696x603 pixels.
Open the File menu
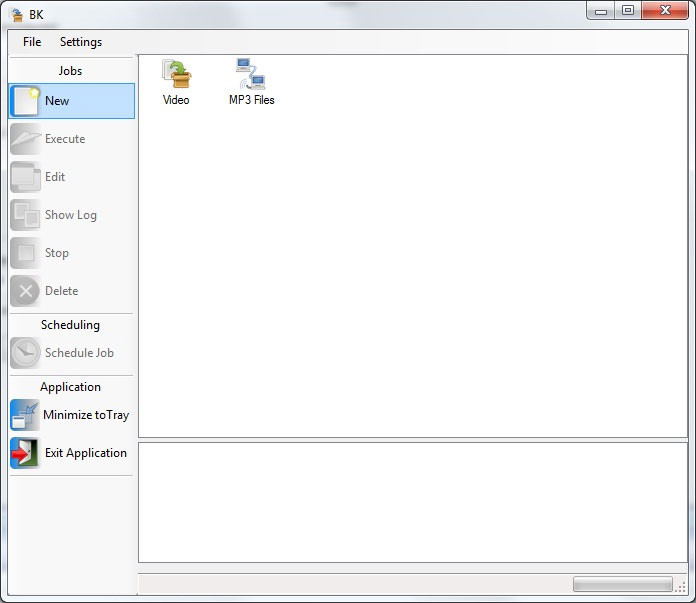(32, 42)
